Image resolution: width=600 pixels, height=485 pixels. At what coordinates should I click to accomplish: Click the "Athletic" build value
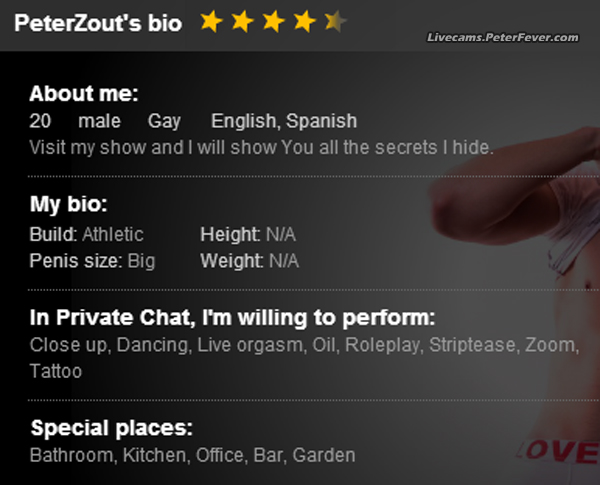tap(112, 235)
